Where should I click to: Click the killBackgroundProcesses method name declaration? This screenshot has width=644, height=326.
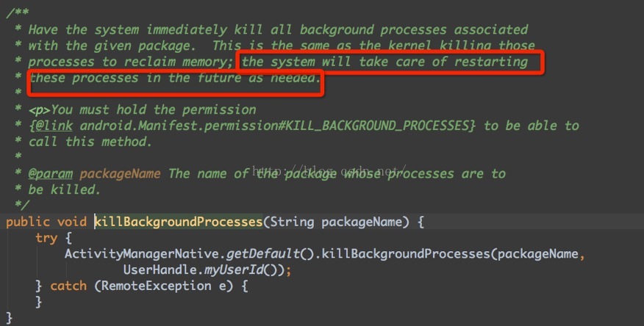(178, 220)
